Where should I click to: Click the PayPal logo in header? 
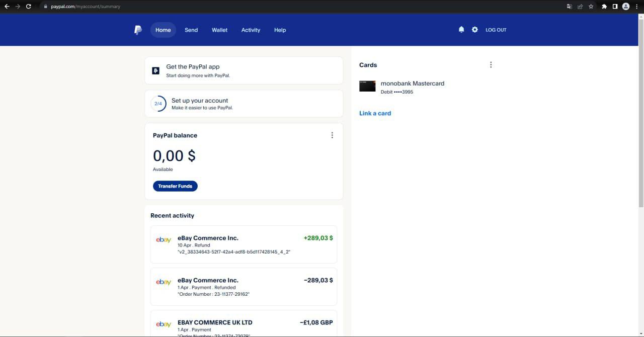tap(138, 30)
